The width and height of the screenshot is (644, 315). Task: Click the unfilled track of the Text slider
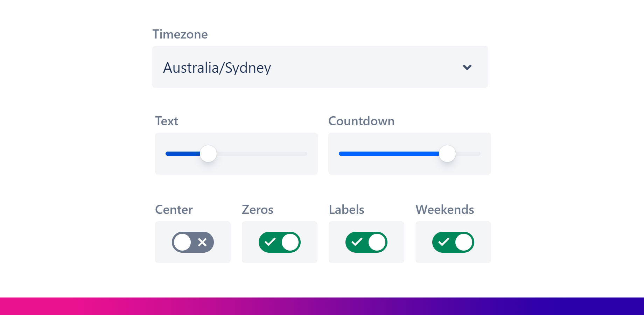(262, 154)
